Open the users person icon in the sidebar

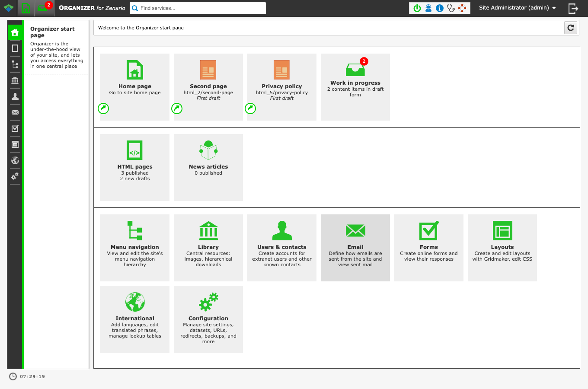(x=15, y=96)
